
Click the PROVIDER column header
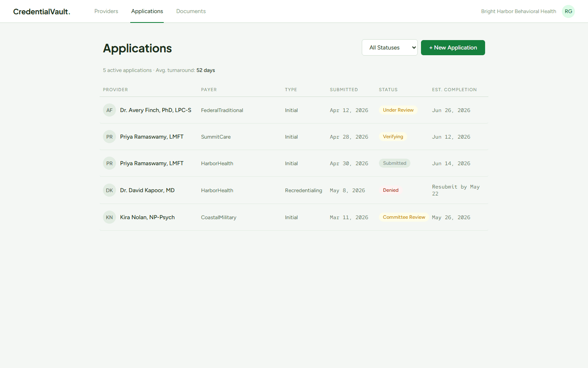116,90
